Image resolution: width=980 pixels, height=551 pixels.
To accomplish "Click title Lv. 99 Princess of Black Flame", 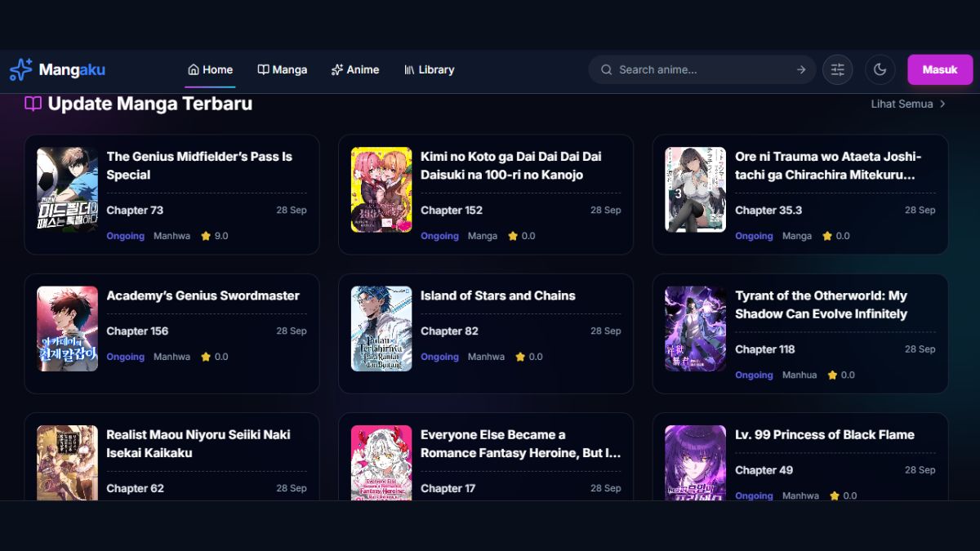I will [x=825, y=435].
